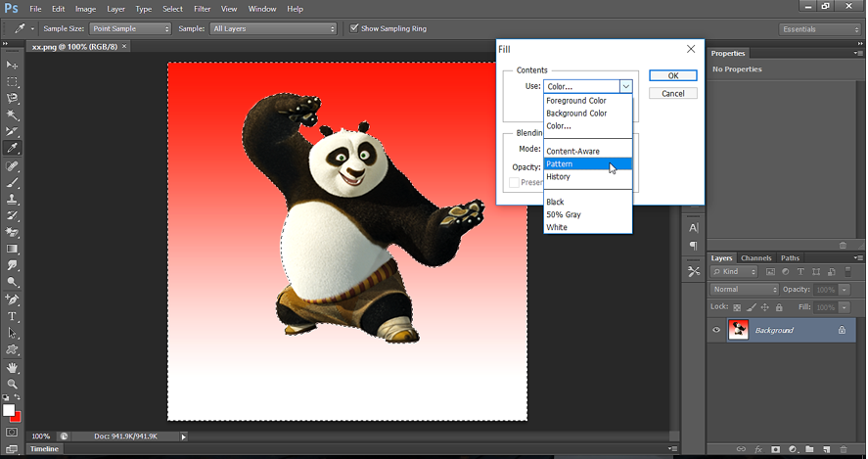Select the Move tool

pos(12,65)
